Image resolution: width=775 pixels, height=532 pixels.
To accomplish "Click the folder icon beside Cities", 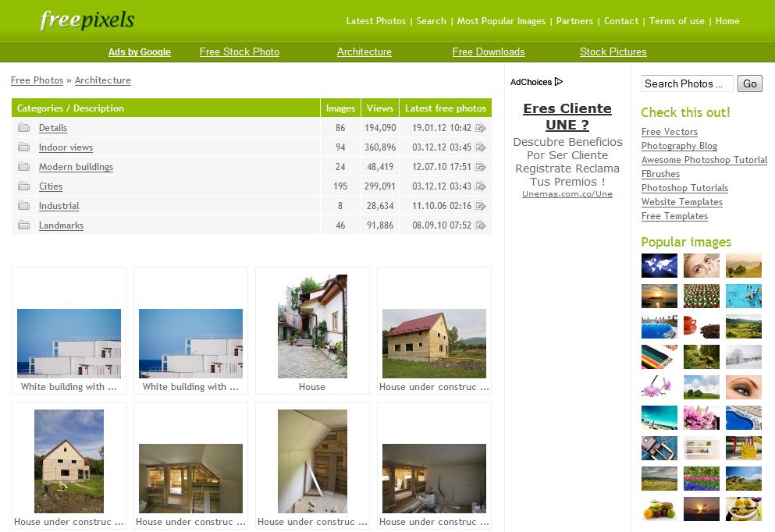I will click(x=23, y=186).
